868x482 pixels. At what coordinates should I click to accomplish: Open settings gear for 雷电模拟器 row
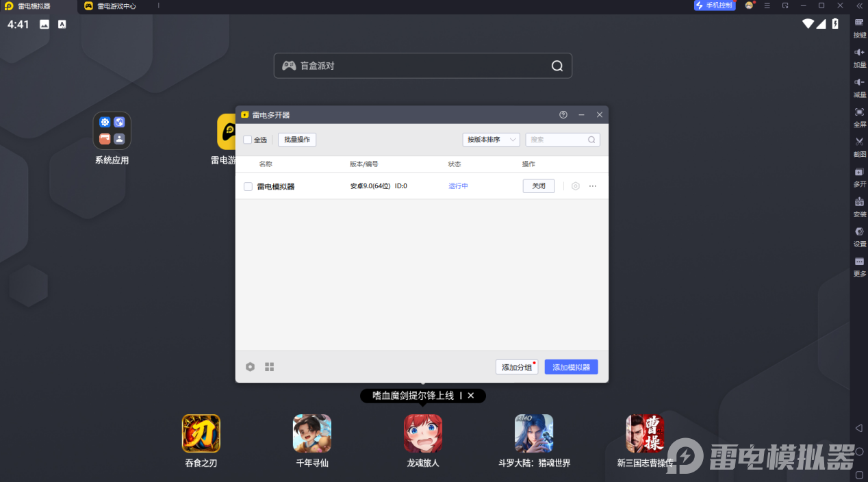pyautogui.click(x=576, y=186)
